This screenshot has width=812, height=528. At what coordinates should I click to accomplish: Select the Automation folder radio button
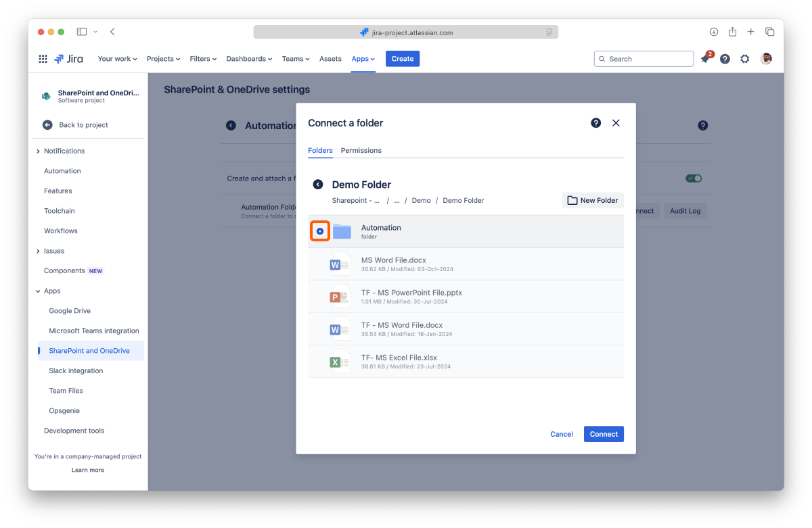320,231
